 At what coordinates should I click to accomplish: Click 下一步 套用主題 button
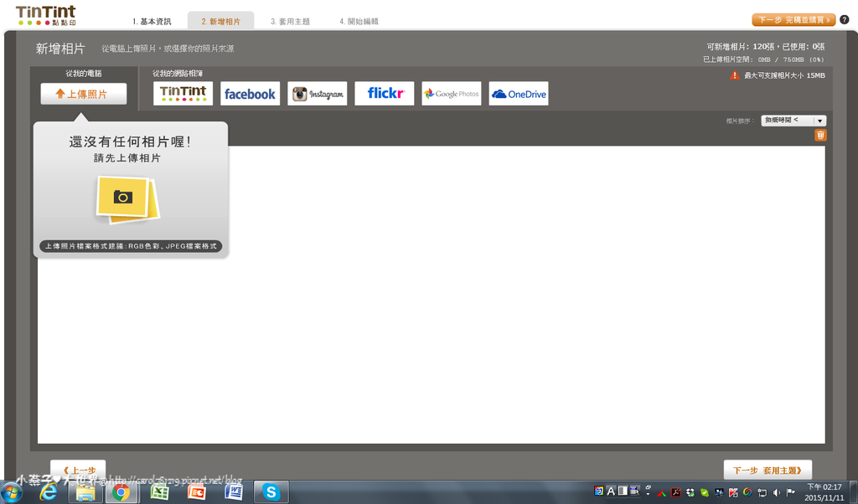[x=768, y=471]
